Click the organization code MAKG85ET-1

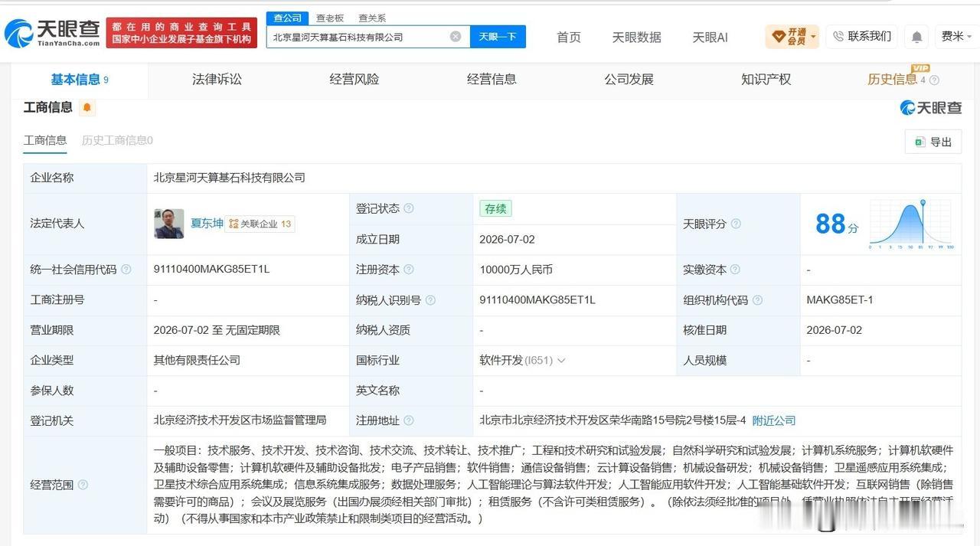point(840,300)
